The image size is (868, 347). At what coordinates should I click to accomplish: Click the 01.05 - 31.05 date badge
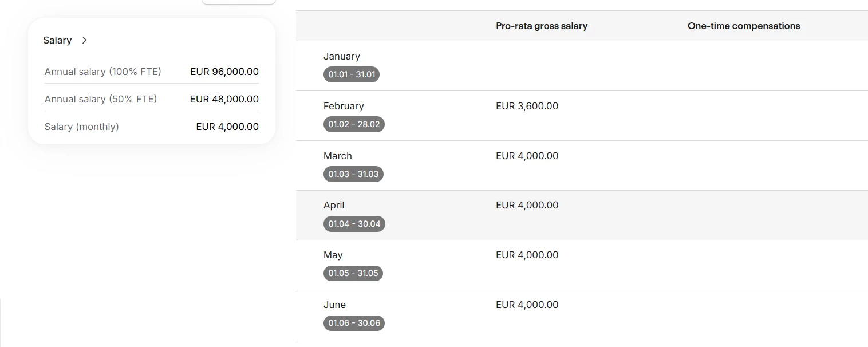point(353,273)
